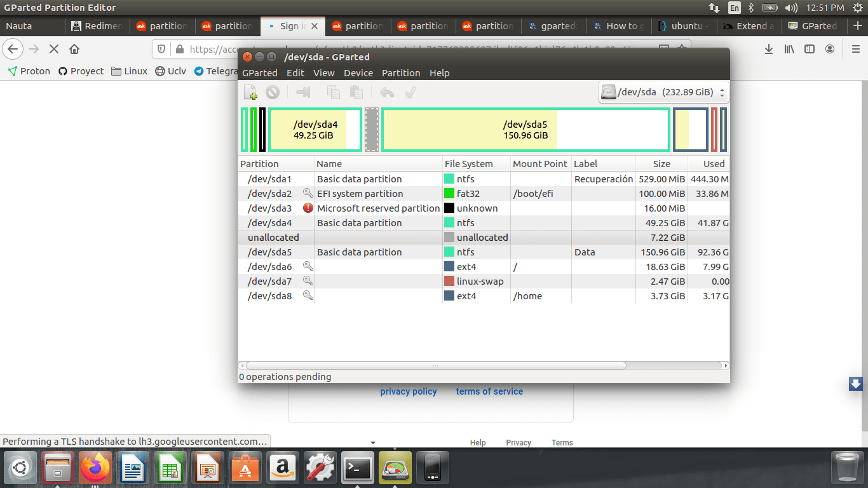Click the lock icon on /dev/sda2
The image size is (868, 488).
pos(308,193)
